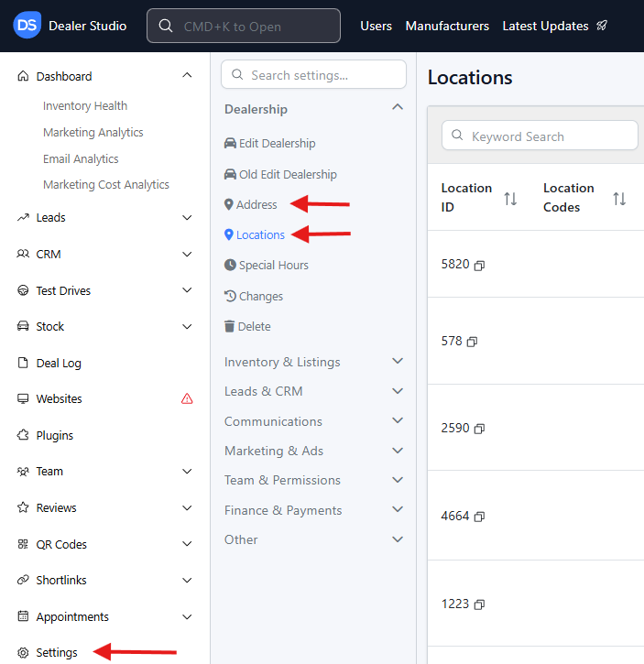
Task: Sort by Location ID column arrows
Action: (x=510, y=198)
